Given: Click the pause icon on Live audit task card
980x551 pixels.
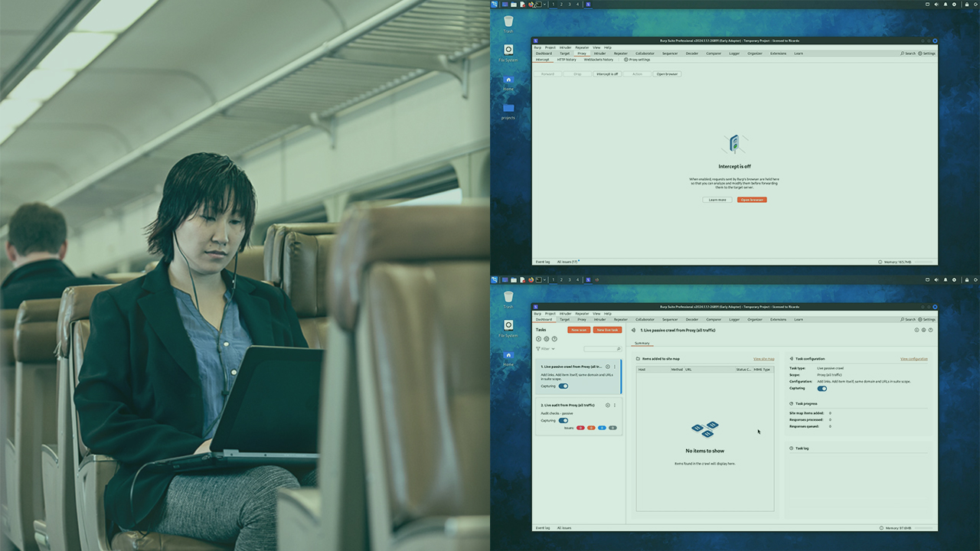Looking at the screenshot, I should pyautogui.click(x=608, y=405).
